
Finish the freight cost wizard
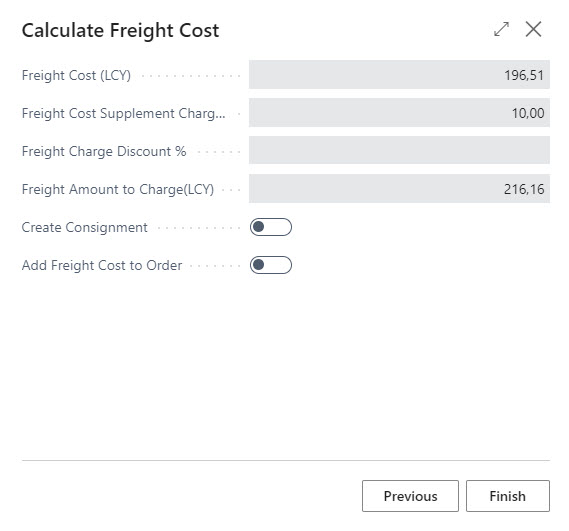pyautogui.click(x=508, y=496)
